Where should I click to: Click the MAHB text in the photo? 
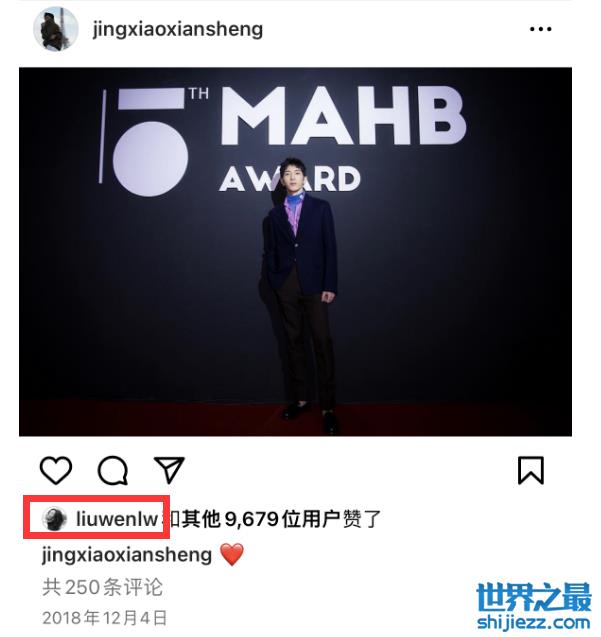click(x=343, y=116)
